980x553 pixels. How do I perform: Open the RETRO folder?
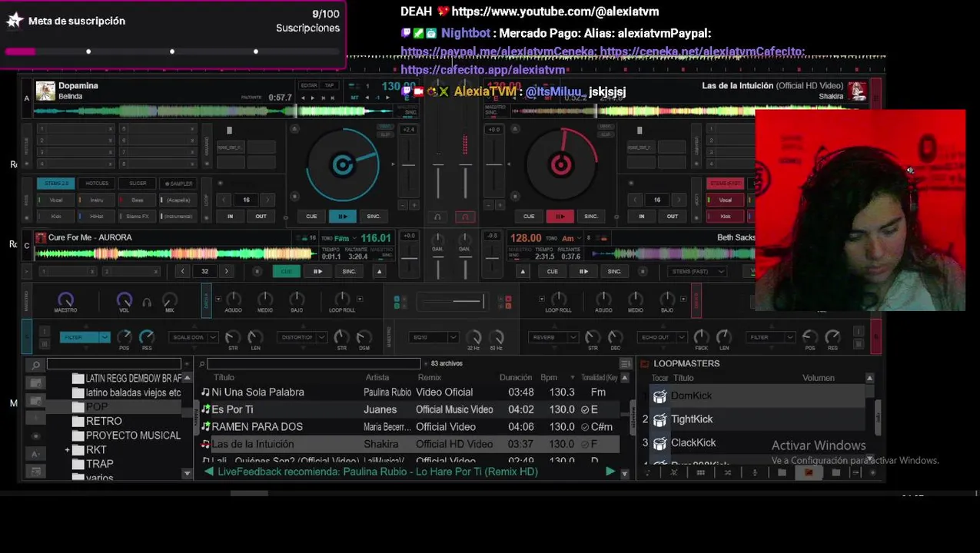(x=104, y=421)
